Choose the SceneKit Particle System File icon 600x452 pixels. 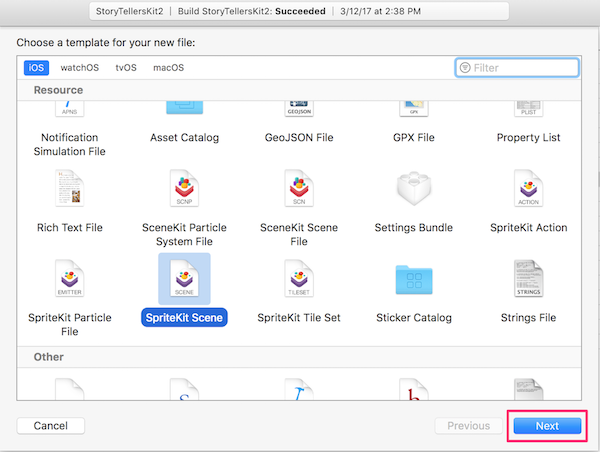tap(184, 188)
